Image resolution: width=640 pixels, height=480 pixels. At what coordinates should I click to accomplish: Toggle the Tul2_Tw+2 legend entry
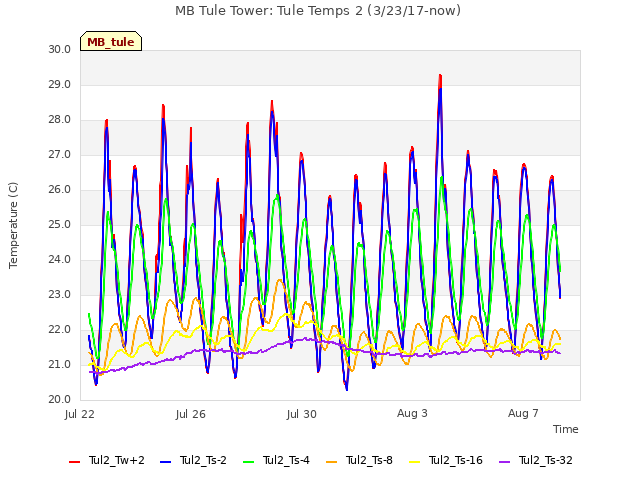click(x=107, y=460)
